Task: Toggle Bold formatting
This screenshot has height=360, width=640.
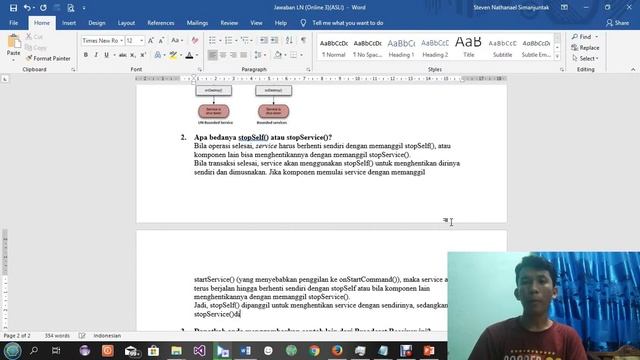Action: (86, 55)
